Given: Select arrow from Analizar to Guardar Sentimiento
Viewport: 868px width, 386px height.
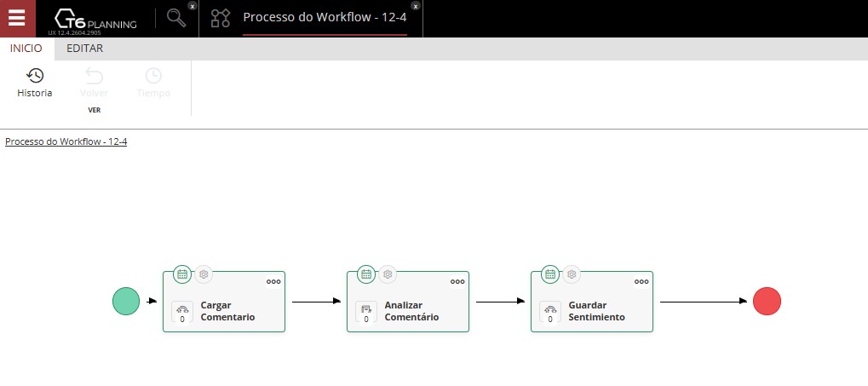Looking at the screenshot, I should [500, 302].
